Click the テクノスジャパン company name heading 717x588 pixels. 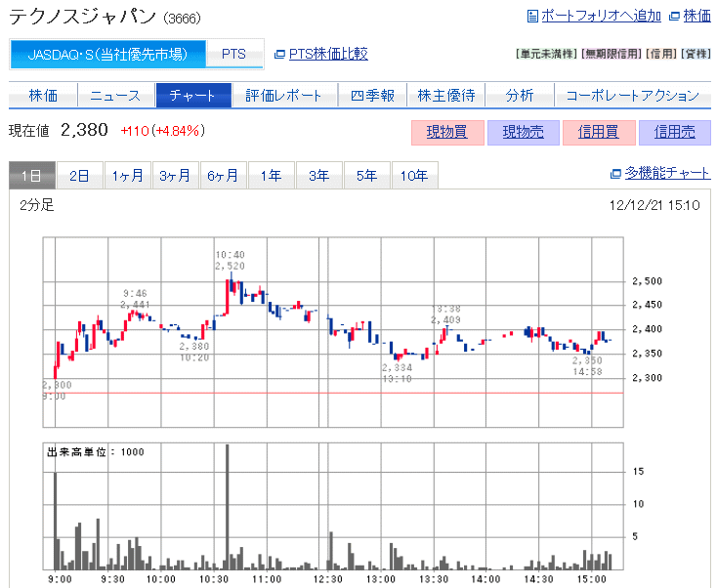pos(83,17)
